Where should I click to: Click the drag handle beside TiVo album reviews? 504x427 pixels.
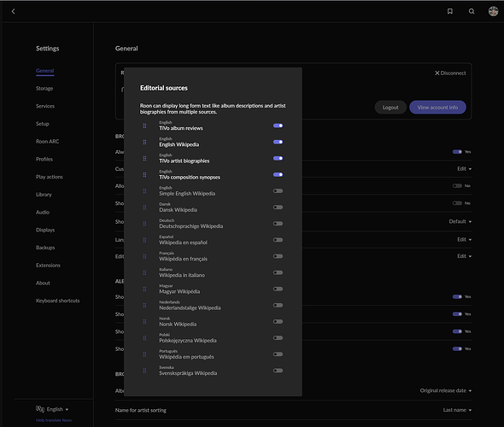144,126
